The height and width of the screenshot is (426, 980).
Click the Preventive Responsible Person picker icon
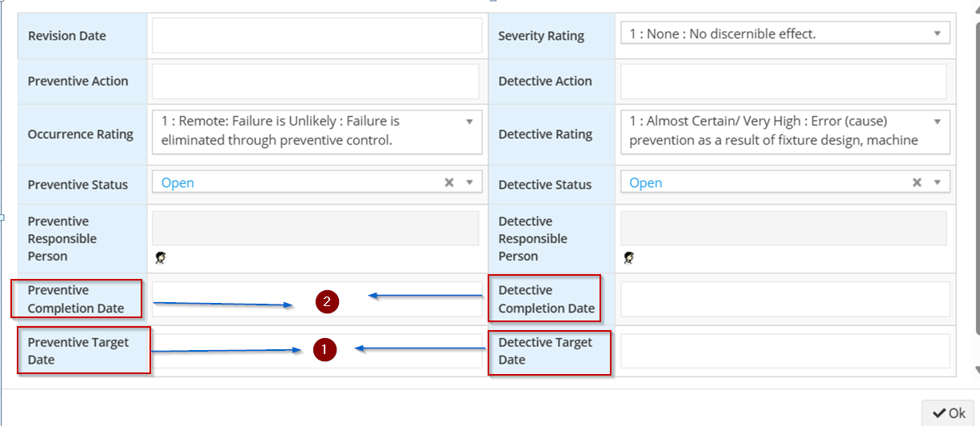coord(160,257)
